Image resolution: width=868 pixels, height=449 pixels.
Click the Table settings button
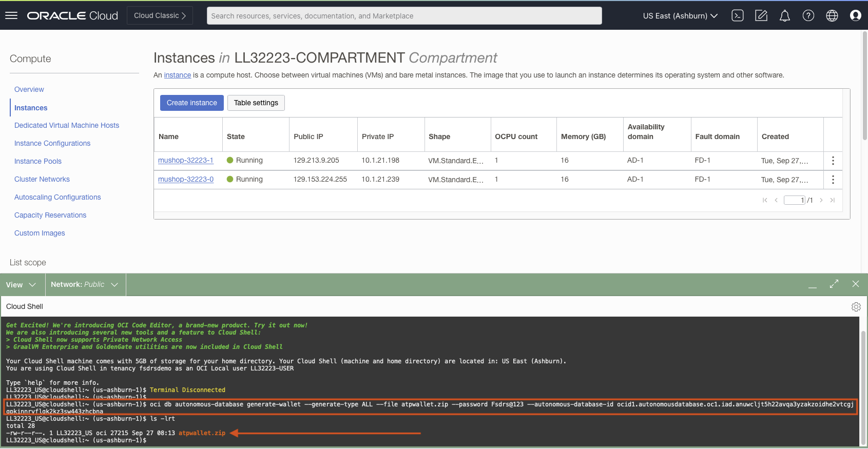coord(256,103)
